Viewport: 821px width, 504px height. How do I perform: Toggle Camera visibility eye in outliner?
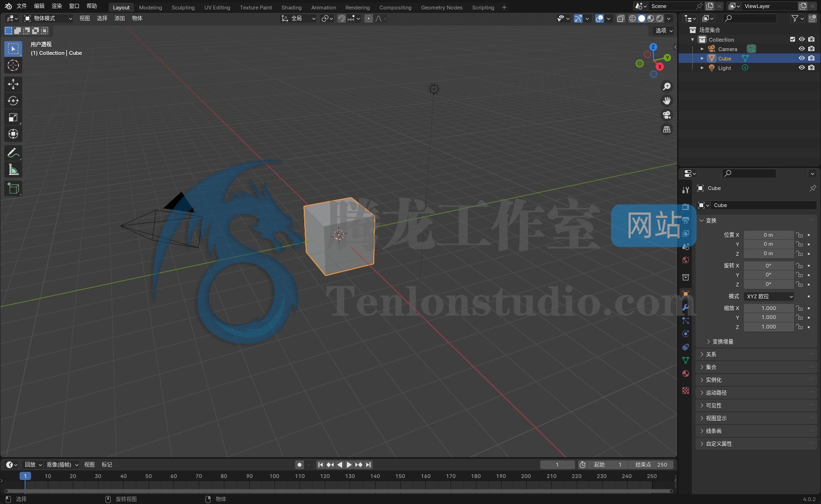(x=802, y=49)
